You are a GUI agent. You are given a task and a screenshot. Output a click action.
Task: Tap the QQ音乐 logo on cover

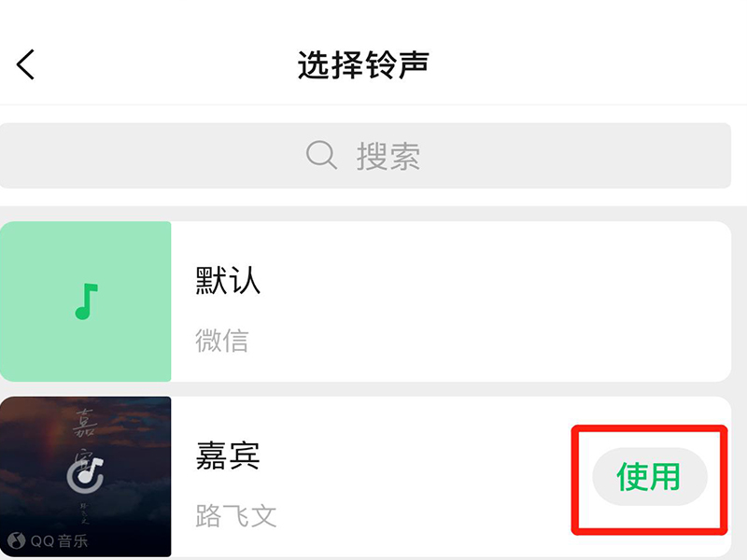pyautogui.click(x=16, y=540)
